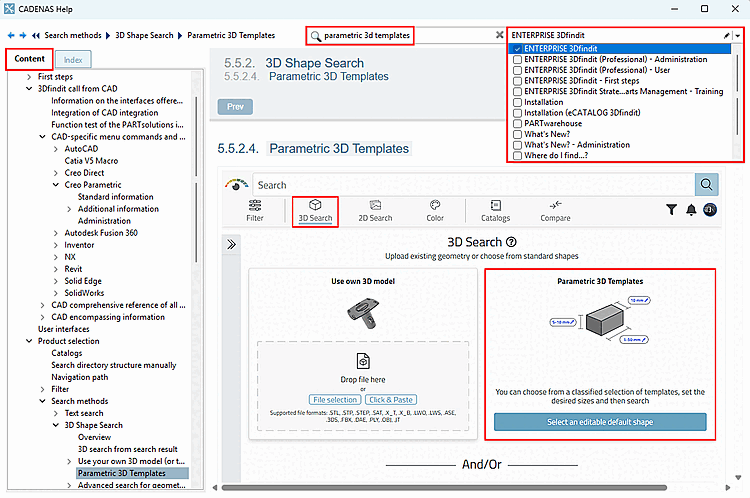This screenshot has width=750, height=498.
Task: Open Parametric 3D Templates breadcrumb
Action: [231, 35]
